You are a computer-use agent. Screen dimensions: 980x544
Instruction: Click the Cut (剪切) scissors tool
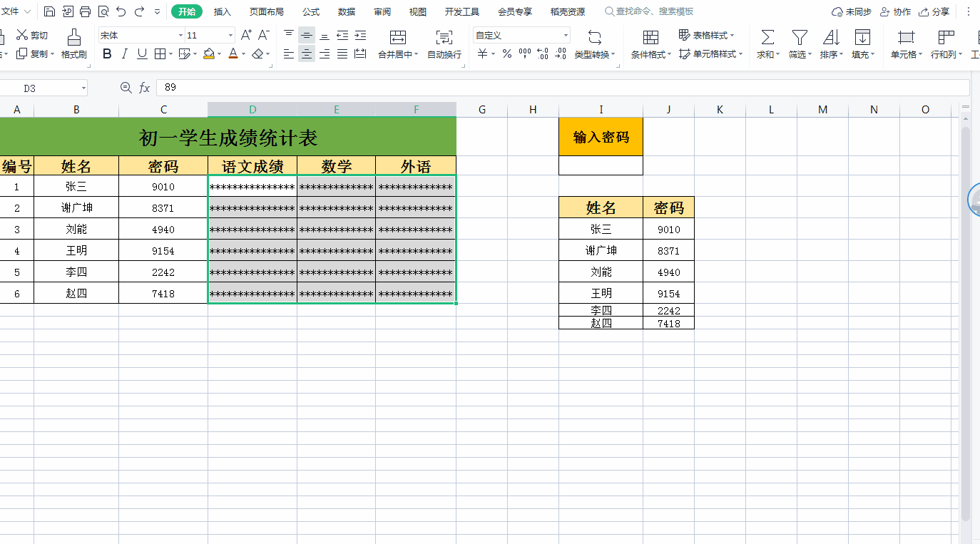click(32, 35)
